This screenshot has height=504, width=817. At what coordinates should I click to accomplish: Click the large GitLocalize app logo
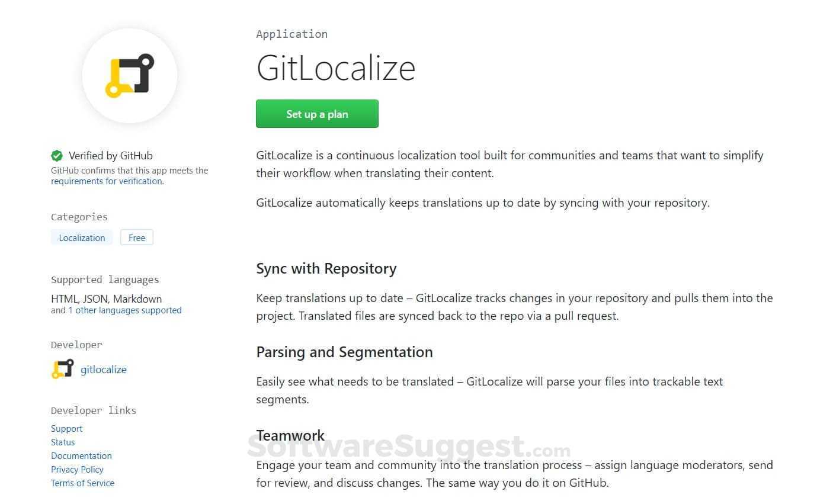pyautogui.click(x=130, y=76)
